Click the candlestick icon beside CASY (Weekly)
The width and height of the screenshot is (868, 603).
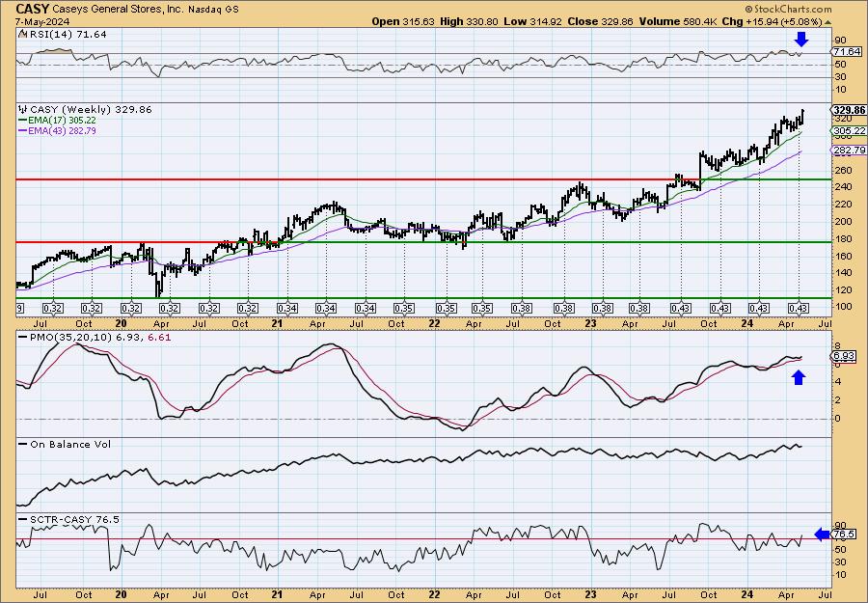23,110
